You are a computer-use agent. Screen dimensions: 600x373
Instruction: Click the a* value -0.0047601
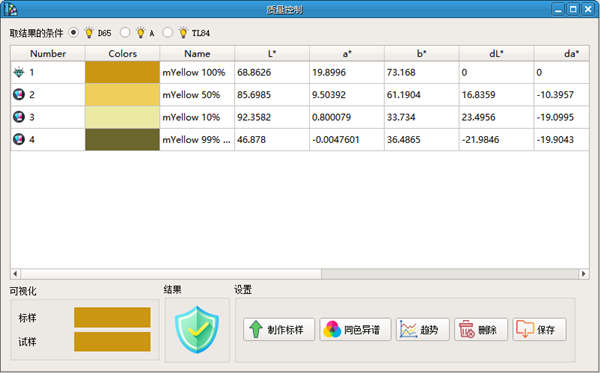tap(336, 139)
